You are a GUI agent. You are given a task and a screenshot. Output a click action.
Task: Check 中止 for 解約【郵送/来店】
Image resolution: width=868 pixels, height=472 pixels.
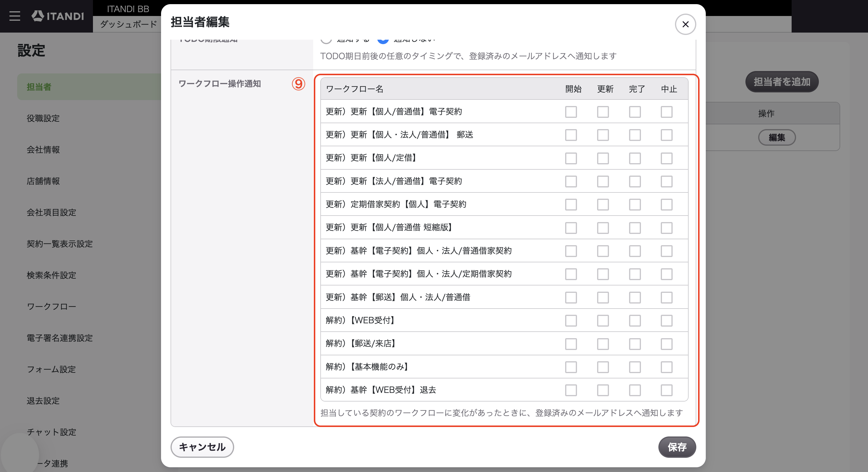click(666, 344)
